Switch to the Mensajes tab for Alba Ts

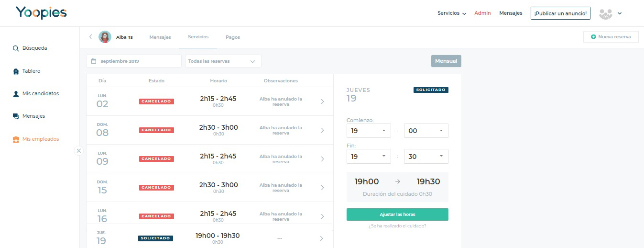pos(160,37)
